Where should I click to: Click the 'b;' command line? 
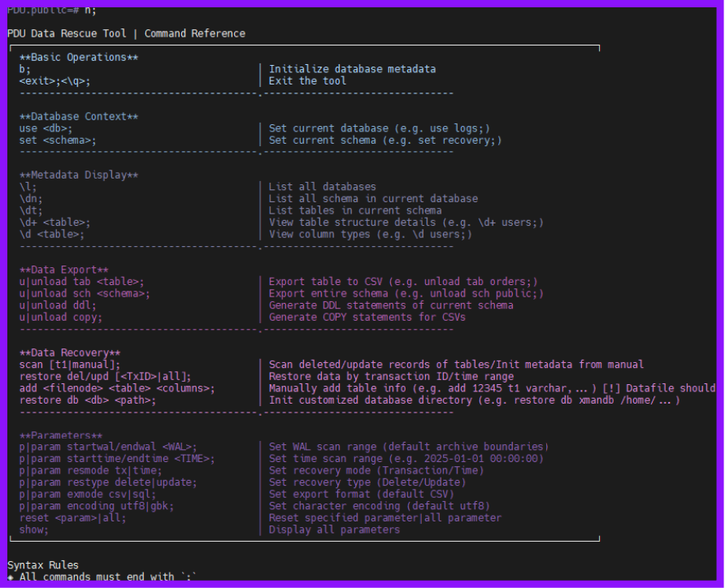pos(25,69)
